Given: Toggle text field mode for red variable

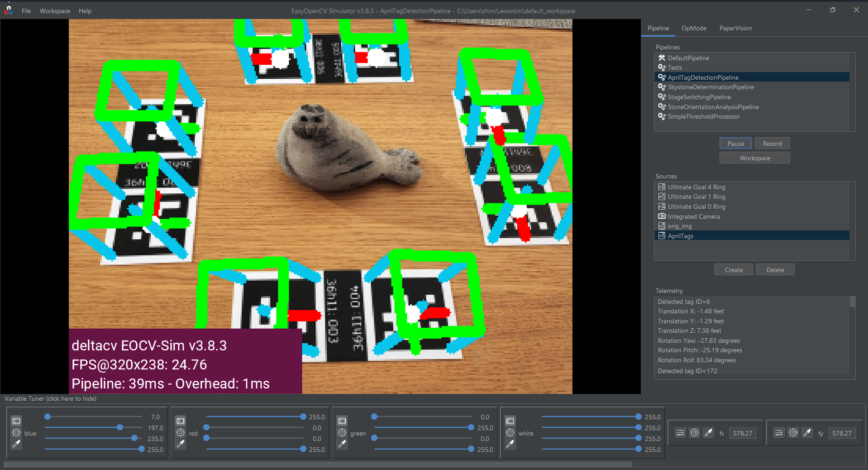Looking at the screenshot, I should (x=181, y=421).
